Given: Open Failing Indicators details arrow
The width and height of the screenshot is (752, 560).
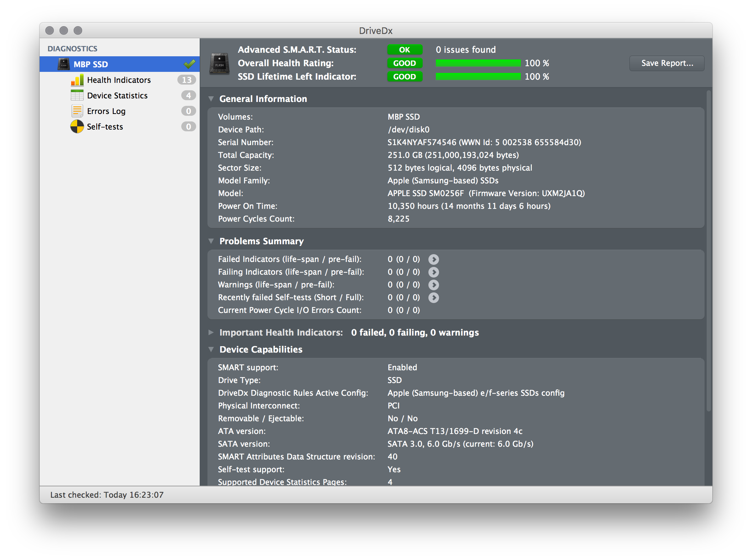Looking at the screenshot, I should (433, 272).
